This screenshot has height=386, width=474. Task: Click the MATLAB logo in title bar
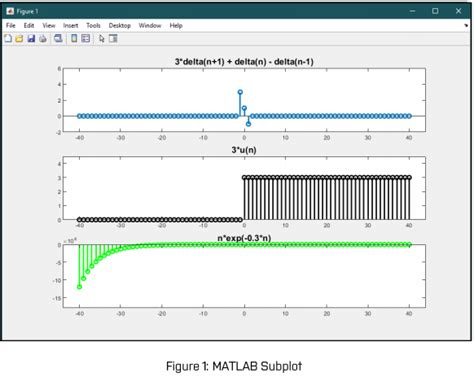pos(10,11)
